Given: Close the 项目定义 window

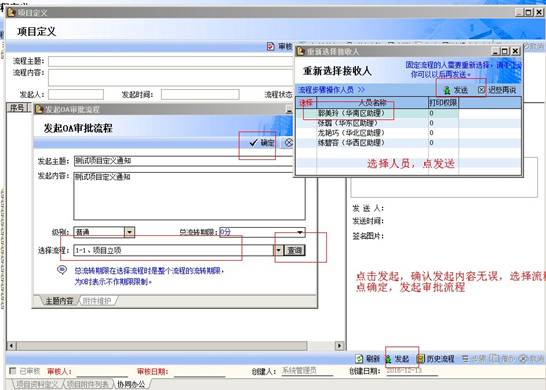Looking at the screenshot, I should (x=539, y=12).
